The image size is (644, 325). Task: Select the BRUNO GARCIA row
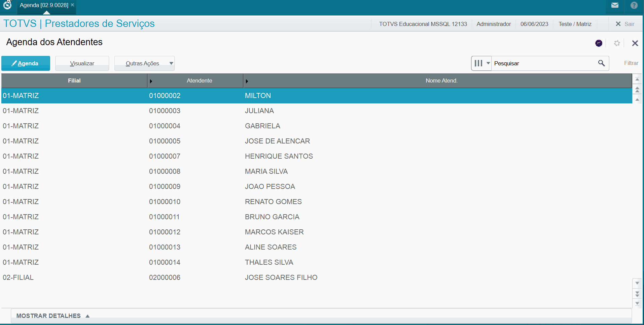click(x=317, y=217)
